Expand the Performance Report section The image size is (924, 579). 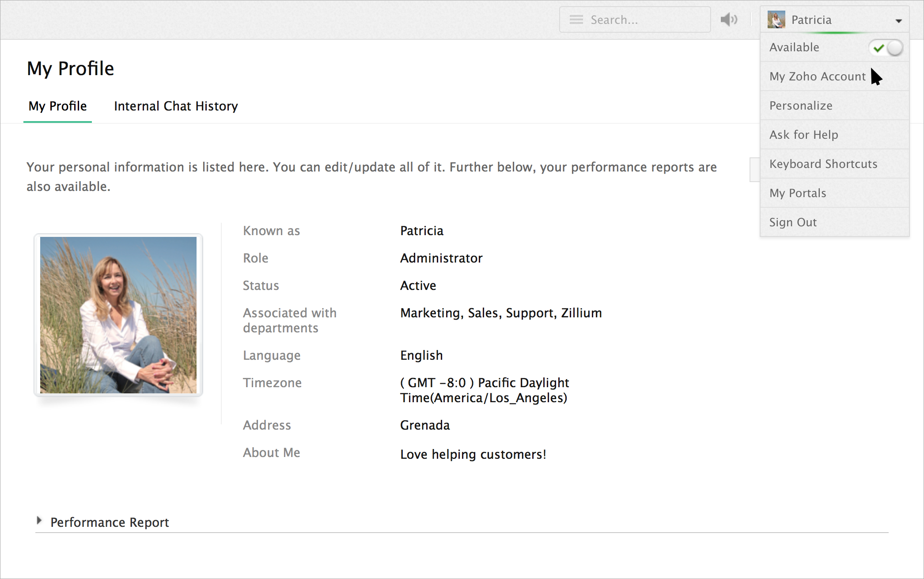click(x=39, y=521)
